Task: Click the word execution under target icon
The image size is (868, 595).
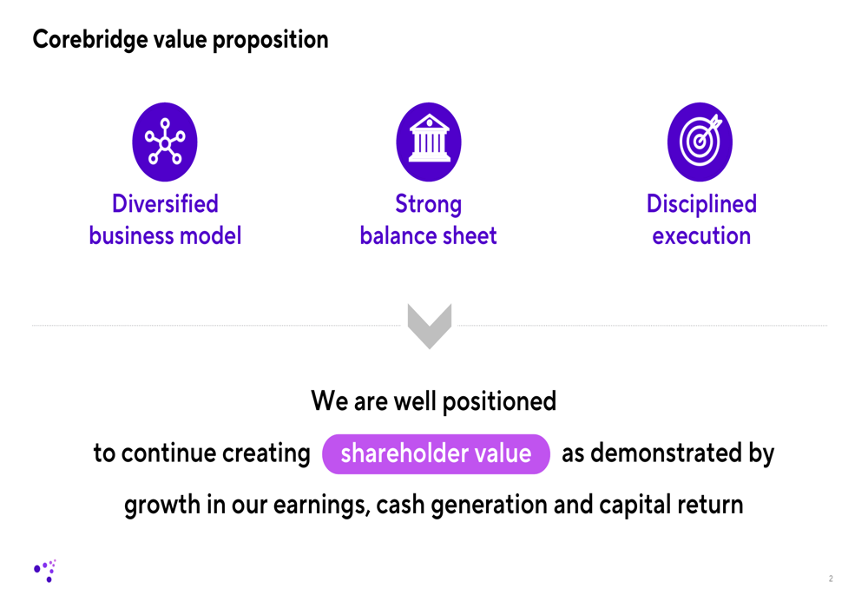Action: pyautogui.click(x=701, y=236)
